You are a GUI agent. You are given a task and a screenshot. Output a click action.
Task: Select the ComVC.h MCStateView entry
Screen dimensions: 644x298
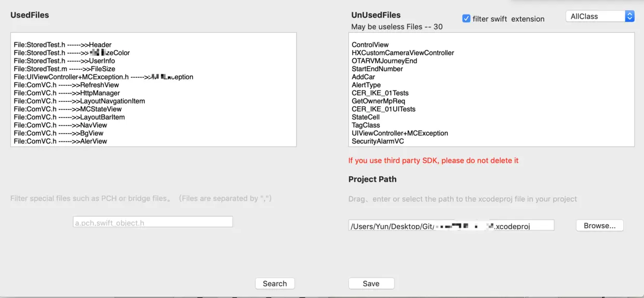pyautogui.click(x=68, y=109)
